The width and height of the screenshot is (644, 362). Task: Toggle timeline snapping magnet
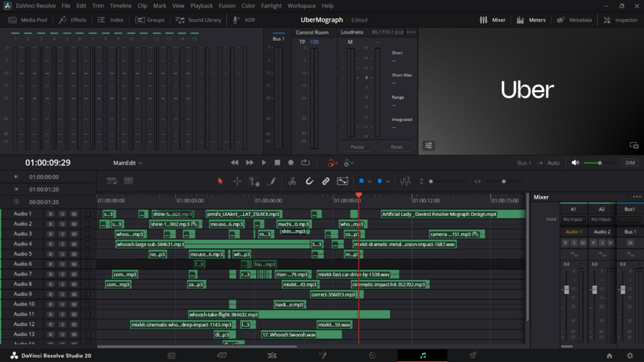[310, 181]
